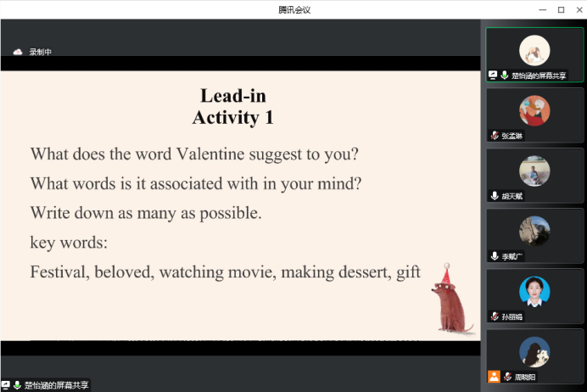Viewport: 587px width, 392px height.
Task: Select 楚怡涵's screen-sharing participant avatar
Action: click(x=534, y=50)
